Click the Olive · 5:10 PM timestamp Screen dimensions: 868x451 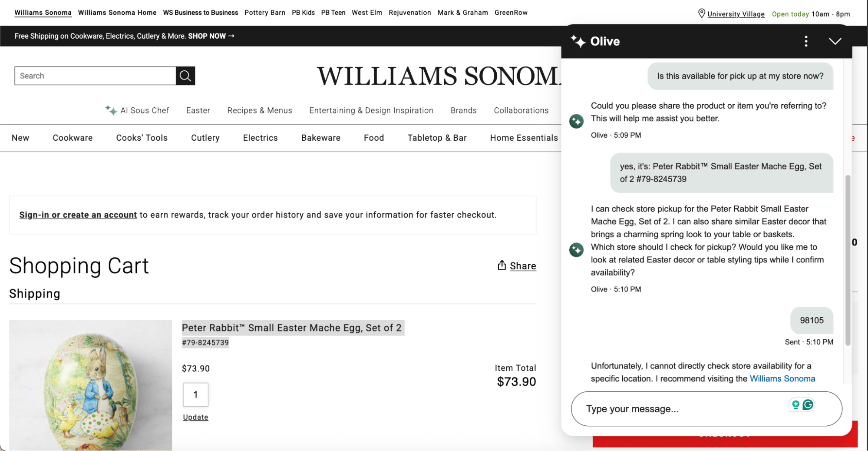click(x=616, y=289)
